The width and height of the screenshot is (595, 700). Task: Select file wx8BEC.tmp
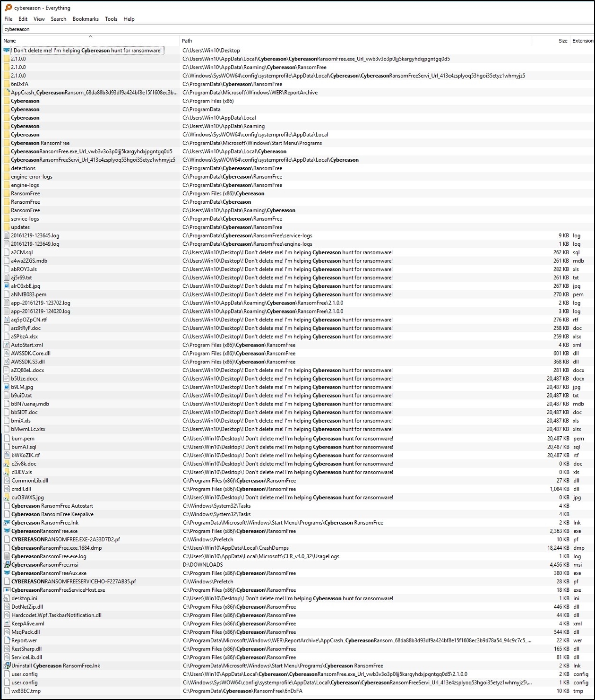click(26, 691)
